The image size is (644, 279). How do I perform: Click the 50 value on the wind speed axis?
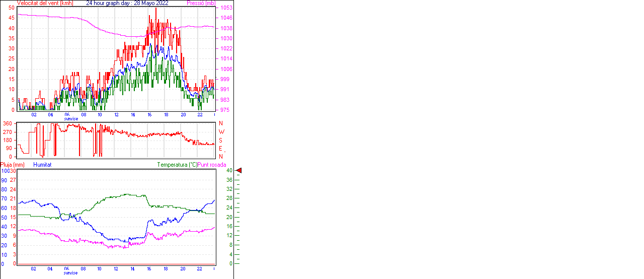(x=12, y=8)
